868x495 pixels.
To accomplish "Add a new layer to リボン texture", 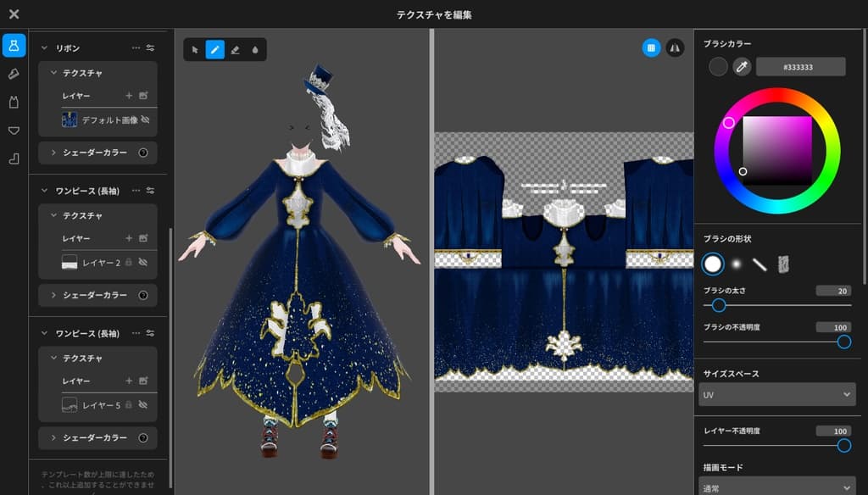I will pos(129,96).
